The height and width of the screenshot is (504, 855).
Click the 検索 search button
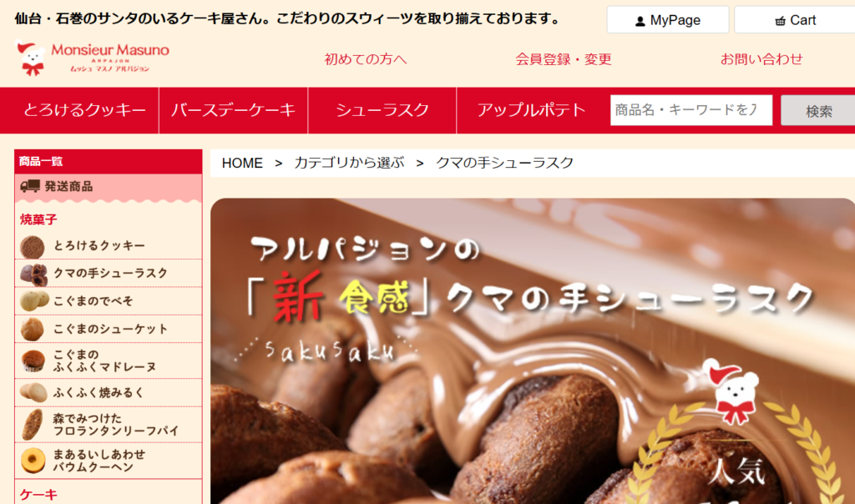(x=818, y=111)
